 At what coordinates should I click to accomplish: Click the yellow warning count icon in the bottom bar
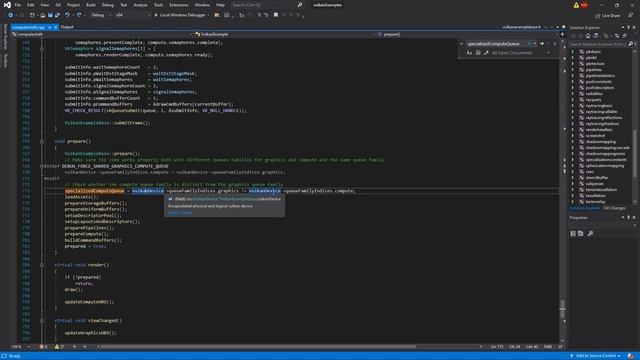pyautogui.click(x=57, y=347)
